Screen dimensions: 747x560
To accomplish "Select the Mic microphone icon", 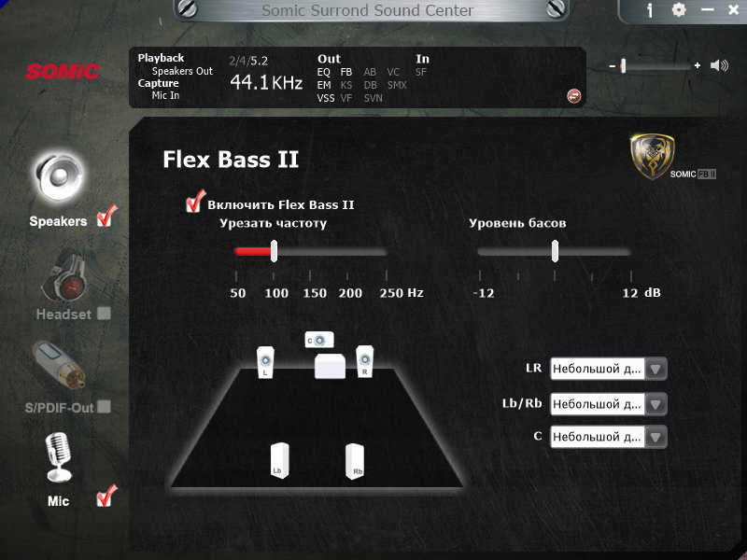I will (58, 457).
